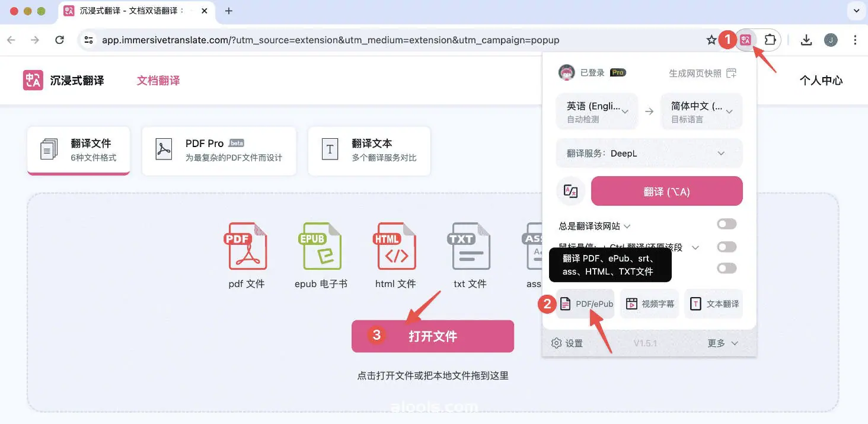The height and width of the screenshot is (424, 868).
Task: Click the epub e-book file icon
Action: 320,246
